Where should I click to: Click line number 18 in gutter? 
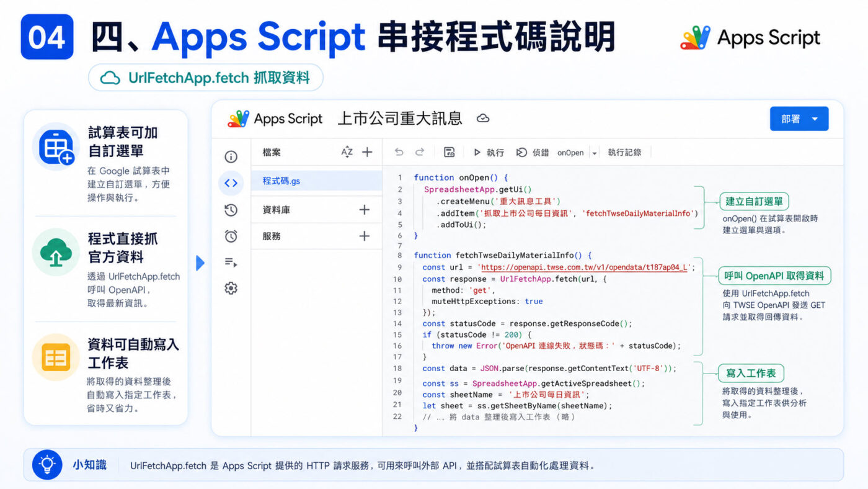pos(397,369)
